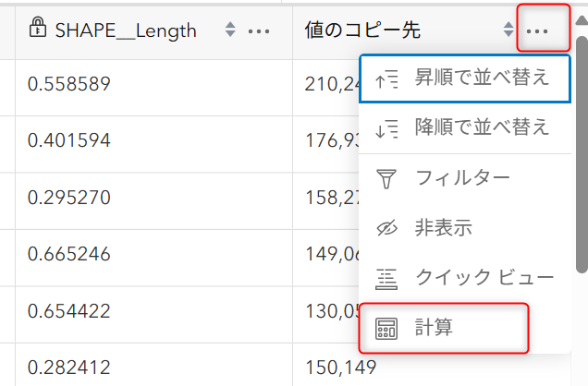Screen dimensions: 588x386
Task: Open options menu for 値のコピー先 column
Action: pos(537,31)
